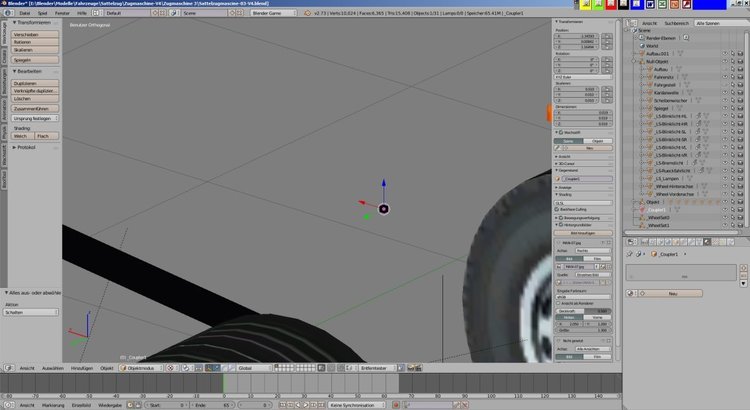
Task: Open the Entfernteste snap target dropdown
Action: (377, 368)
